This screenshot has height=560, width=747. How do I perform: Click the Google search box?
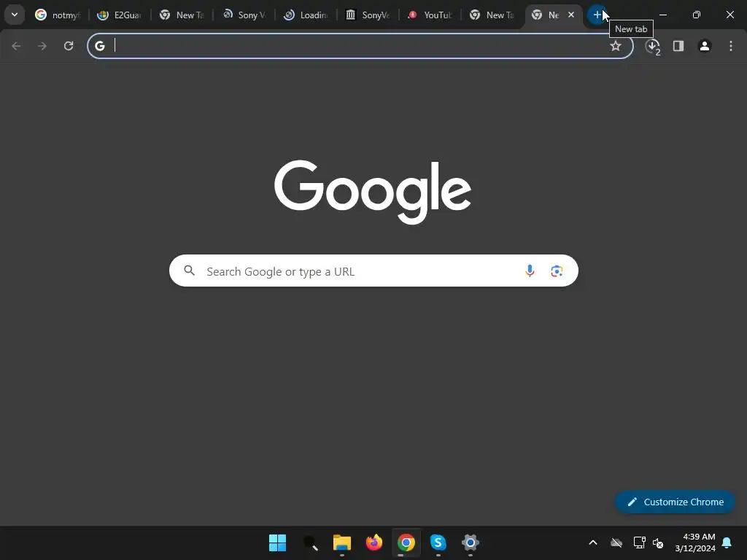pos(373,271)
